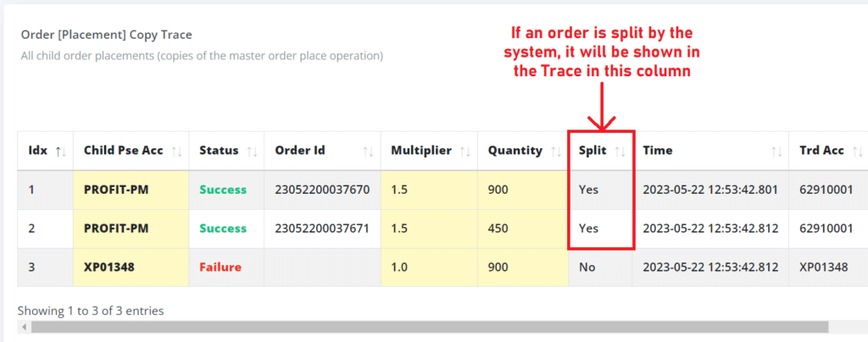Click order id 23052200037670
This screenshot has height=342, width=868.
point(322,190)
